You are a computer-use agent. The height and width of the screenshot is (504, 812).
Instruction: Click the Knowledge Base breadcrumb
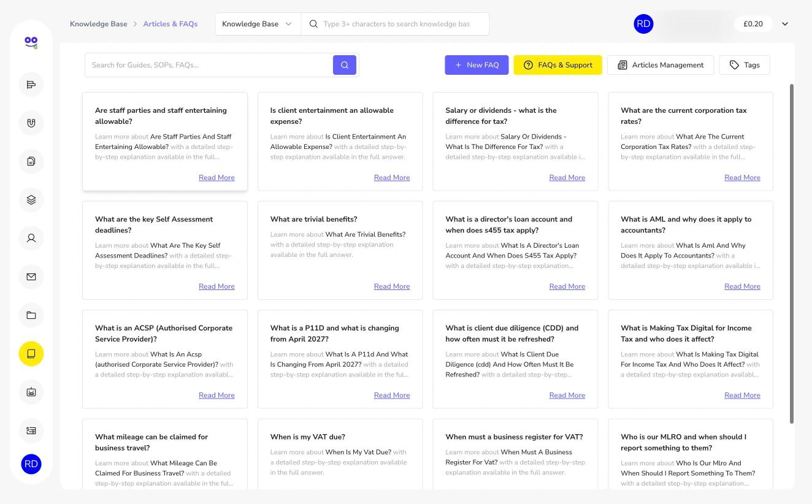tap(99, 24)
